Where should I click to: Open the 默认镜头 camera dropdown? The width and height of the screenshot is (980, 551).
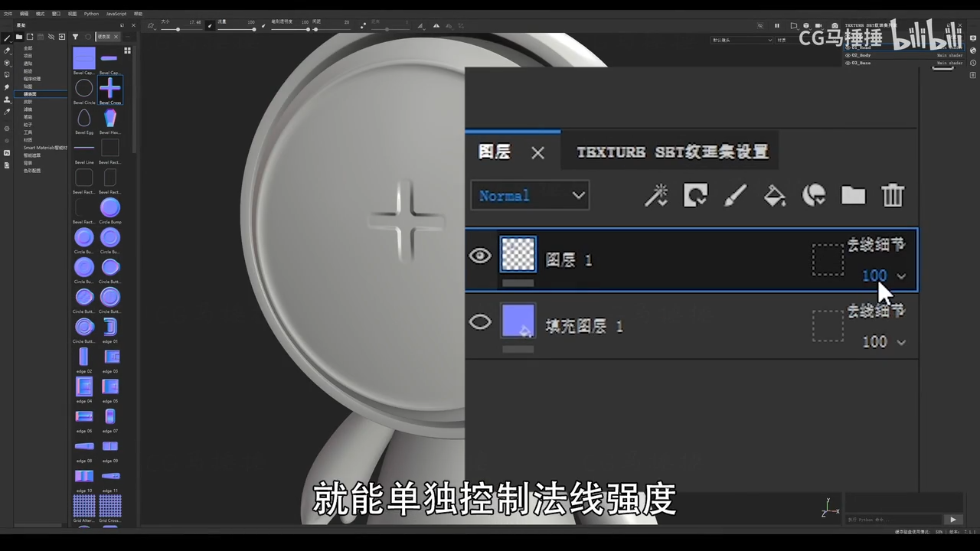pyautogui.click(x=742, y=40)
